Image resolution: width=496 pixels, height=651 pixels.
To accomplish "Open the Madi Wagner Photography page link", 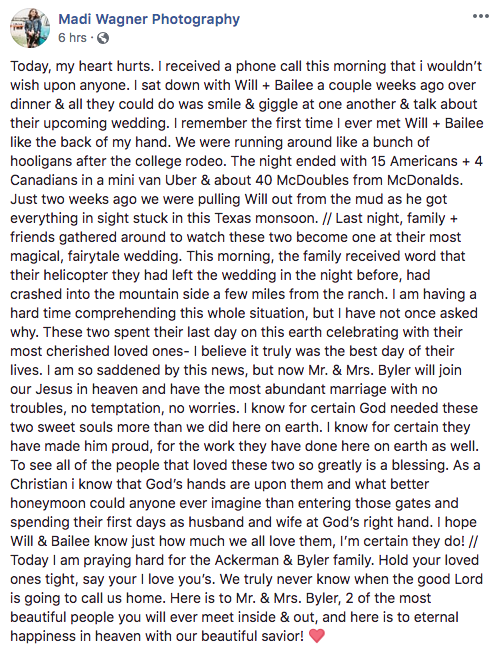I will (x=149, y=19).
